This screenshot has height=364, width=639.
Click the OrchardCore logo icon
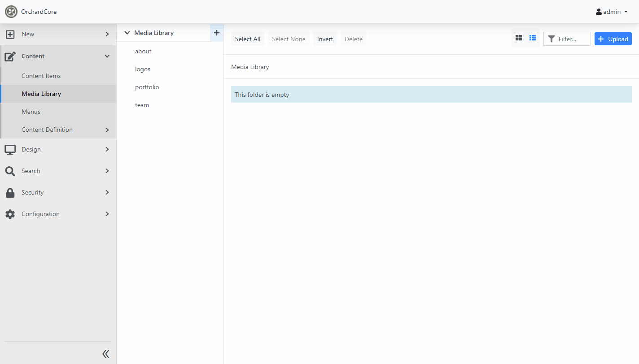pyautogui.click(x=11, y=12)
